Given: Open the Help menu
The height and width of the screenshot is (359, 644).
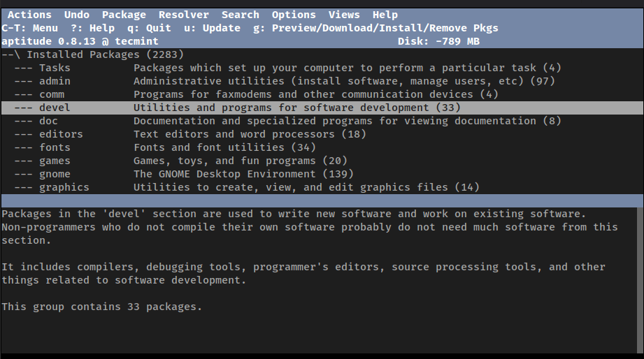Looking at the screenshot, I should pos(385,15).
